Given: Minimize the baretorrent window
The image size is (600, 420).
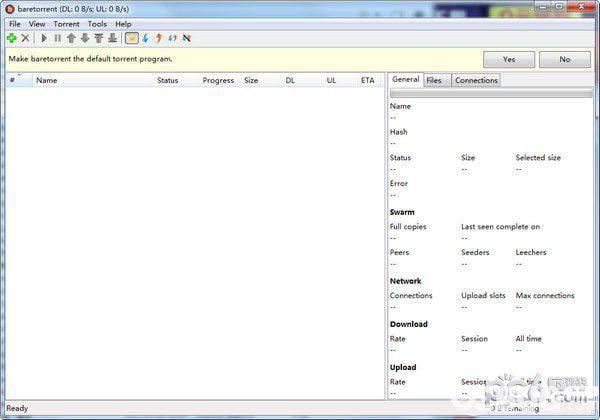Looking at the screenshot, I should pos(543,7).
